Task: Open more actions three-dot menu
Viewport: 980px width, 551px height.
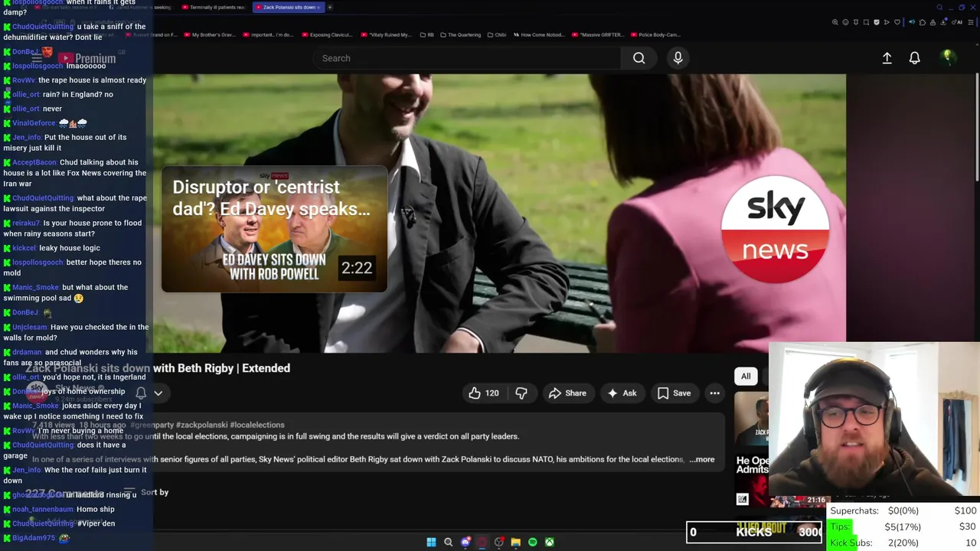Action: [714, 393]
